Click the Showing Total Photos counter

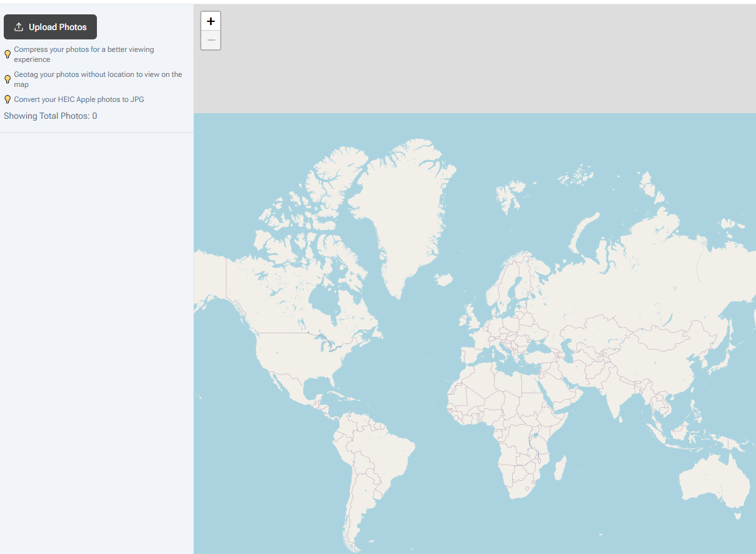point(50,116)
